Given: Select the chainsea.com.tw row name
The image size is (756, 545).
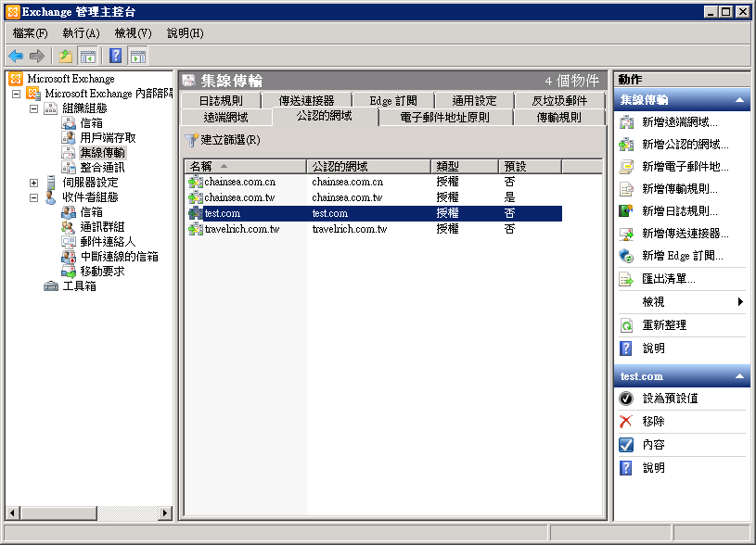Looking at the screenshot, I should 239,197.
